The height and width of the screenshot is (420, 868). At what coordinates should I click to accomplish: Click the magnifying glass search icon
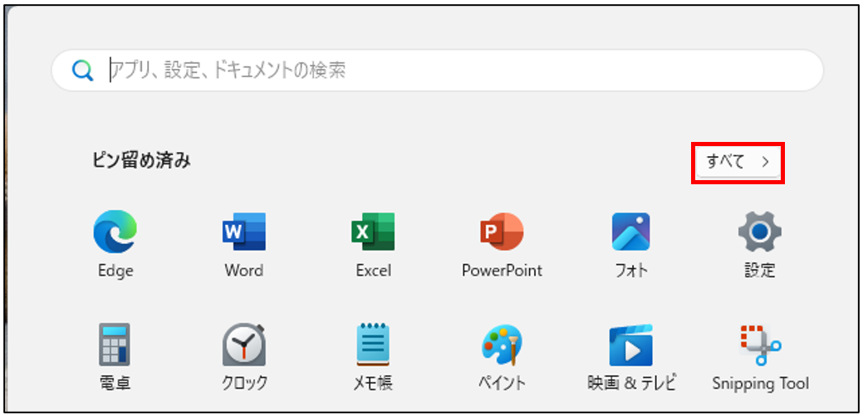[82, 71]
